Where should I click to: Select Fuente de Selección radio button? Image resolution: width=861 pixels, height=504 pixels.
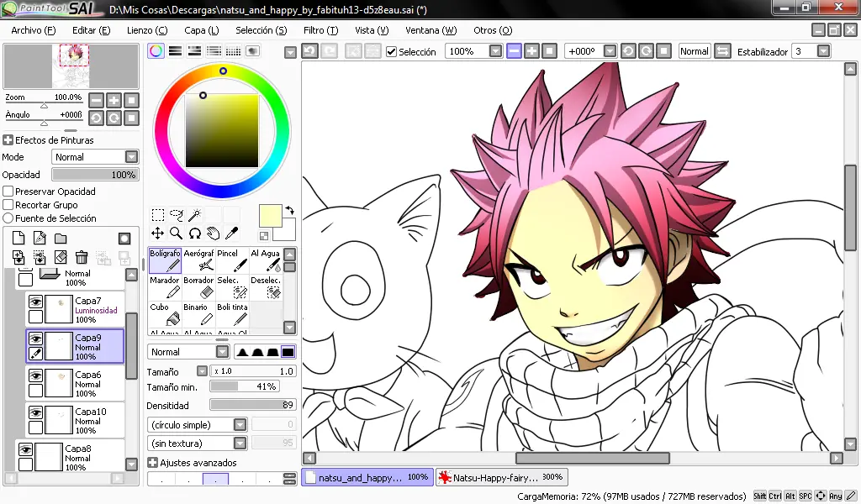[8, 218]
